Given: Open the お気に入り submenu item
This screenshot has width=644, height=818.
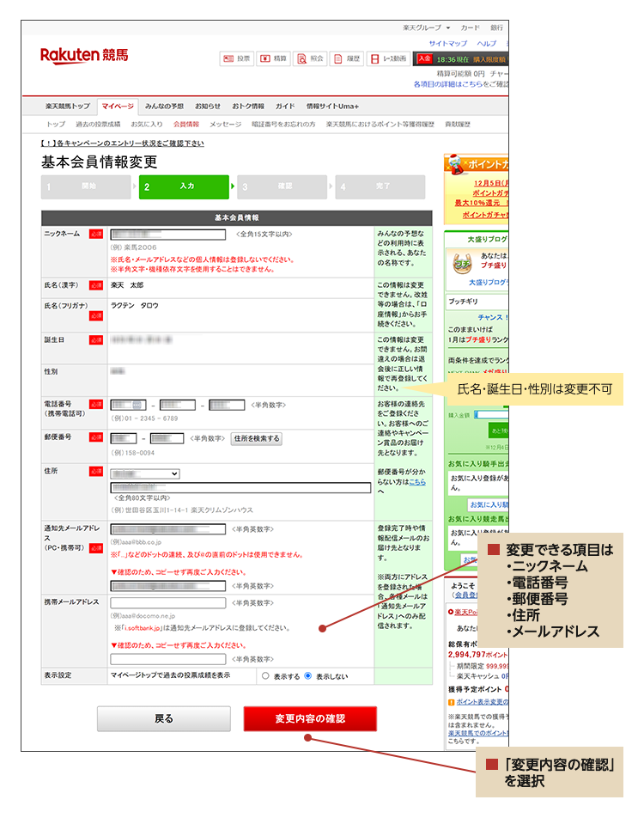Looking at the screenshot, I should (147, 124).
